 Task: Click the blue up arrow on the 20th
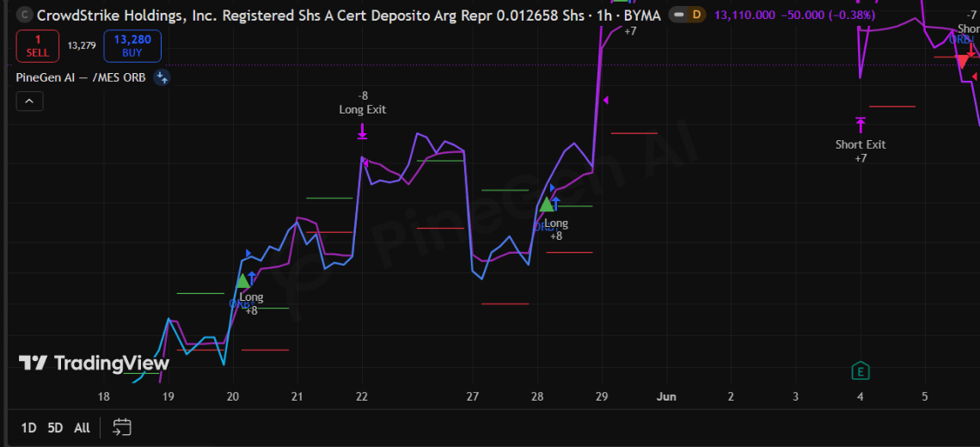coord(252,279)
